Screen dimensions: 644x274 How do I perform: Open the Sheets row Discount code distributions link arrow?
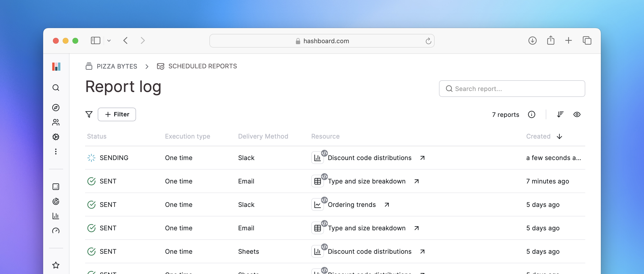click(x=422, y=252)
